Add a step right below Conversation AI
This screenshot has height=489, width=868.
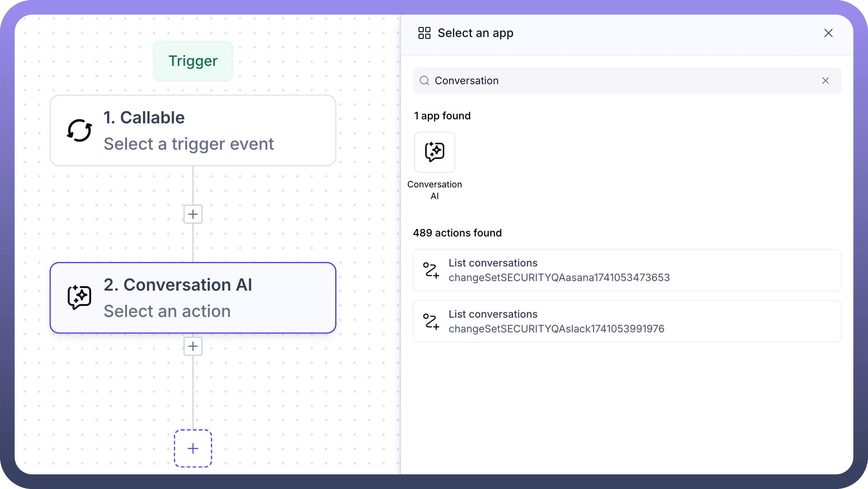coord(193,346)
